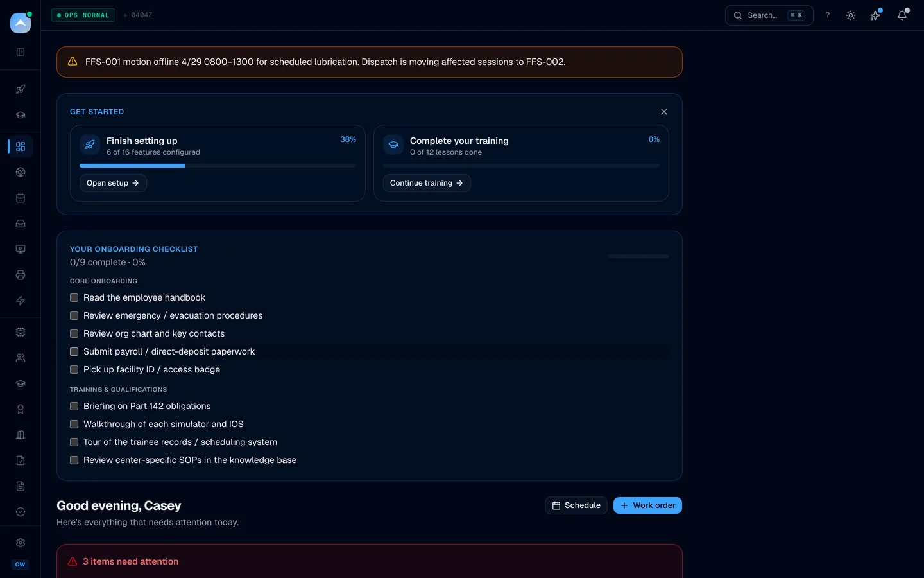Open graduation cap icon below people icon
Image resolution: width=924 pixels, height=578 pixels.
(21, 383)
